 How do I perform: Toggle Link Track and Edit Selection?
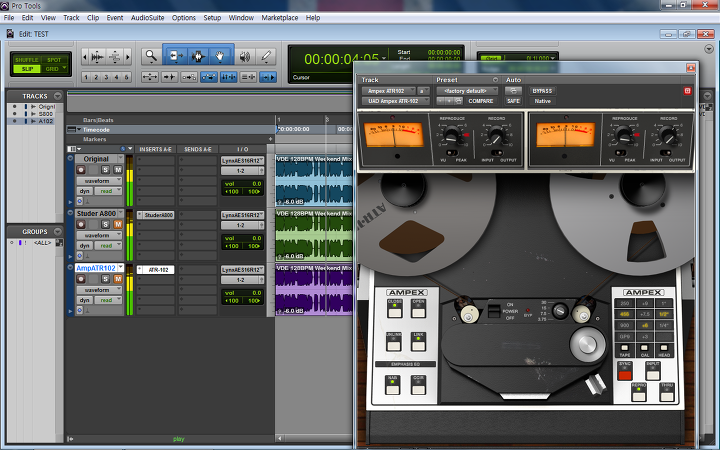tap(248, 77)
